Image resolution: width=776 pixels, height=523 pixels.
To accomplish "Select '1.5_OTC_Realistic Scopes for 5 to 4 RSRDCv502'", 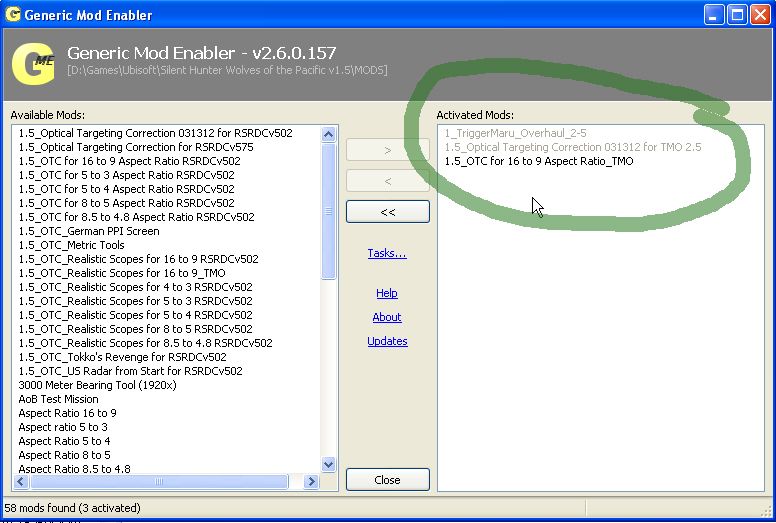I will tap(136, 315).
